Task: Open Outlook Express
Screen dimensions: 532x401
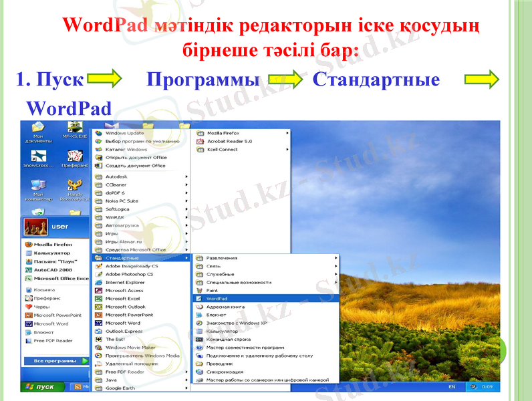Action: click(141, 331)
